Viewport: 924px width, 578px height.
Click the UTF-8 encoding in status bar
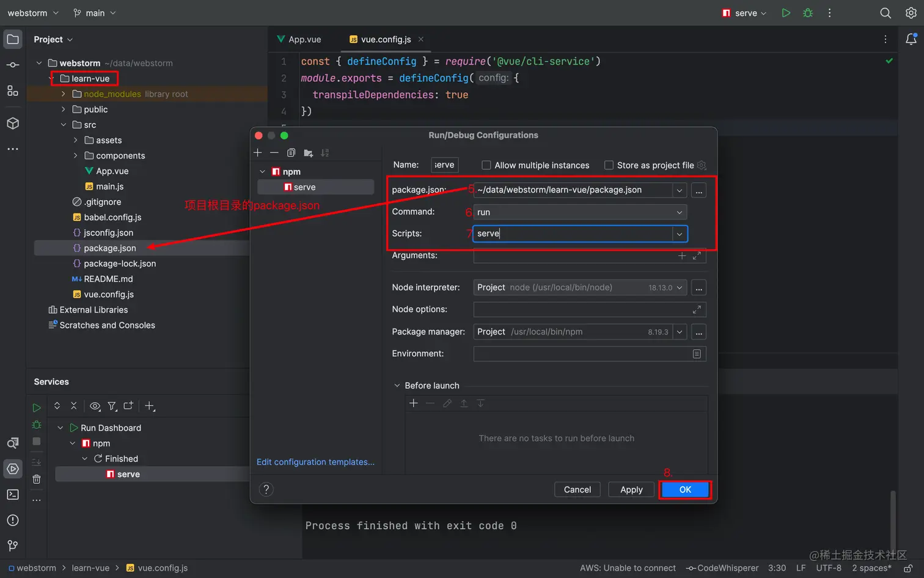(x=829, y=568)
